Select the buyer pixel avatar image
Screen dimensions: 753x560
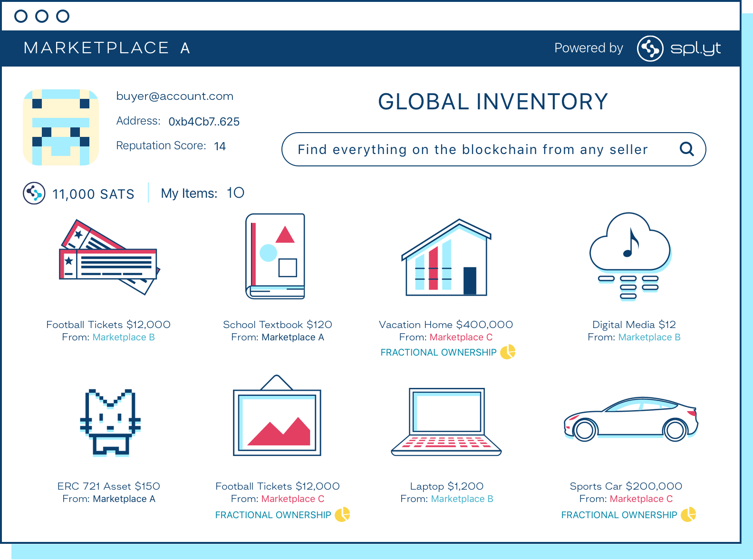(61, 127)
